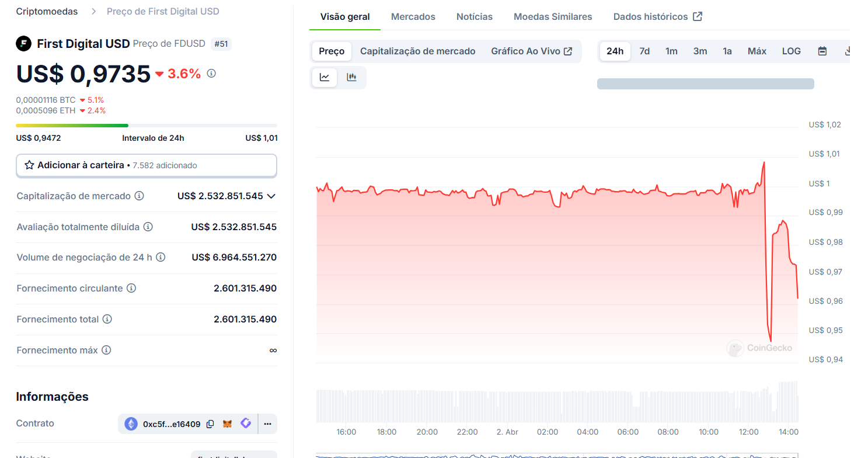
Task: Click info icon next to Volume de negociação de 24 h
Action: (161, 257)
